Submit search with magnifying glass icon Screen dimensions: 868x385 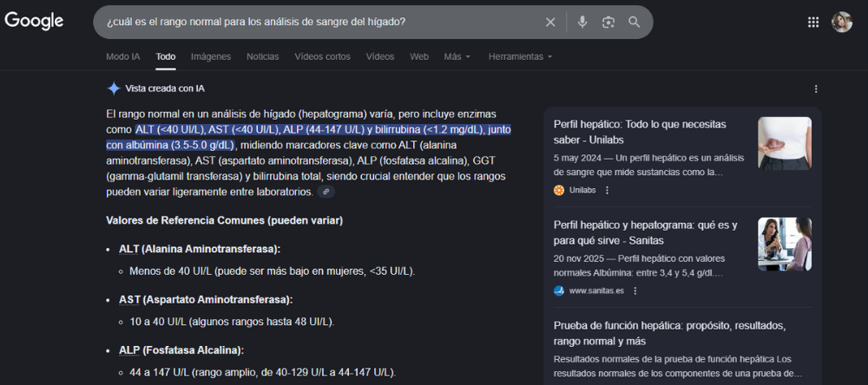(x=634, y=23)
